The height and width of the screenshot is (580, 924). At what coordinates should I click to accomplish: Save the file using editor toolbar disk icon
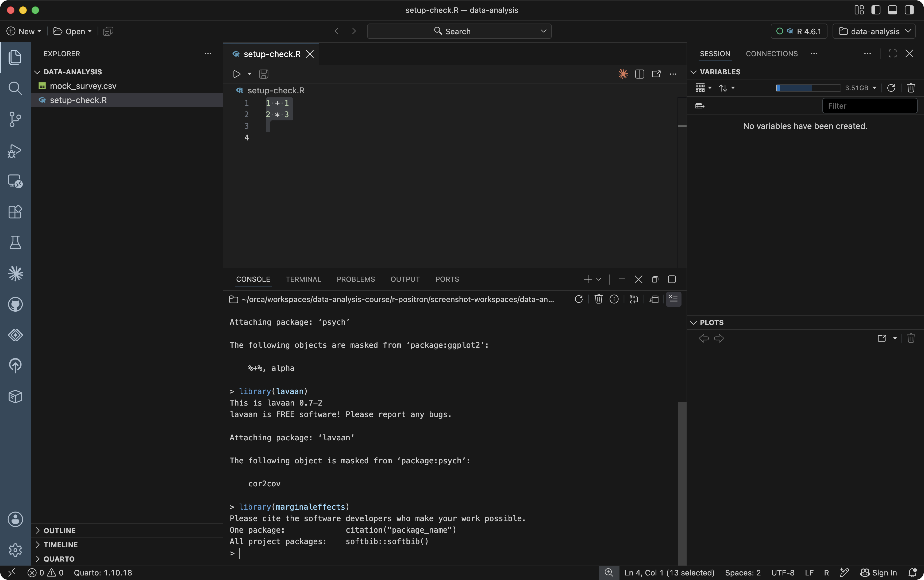264,74
